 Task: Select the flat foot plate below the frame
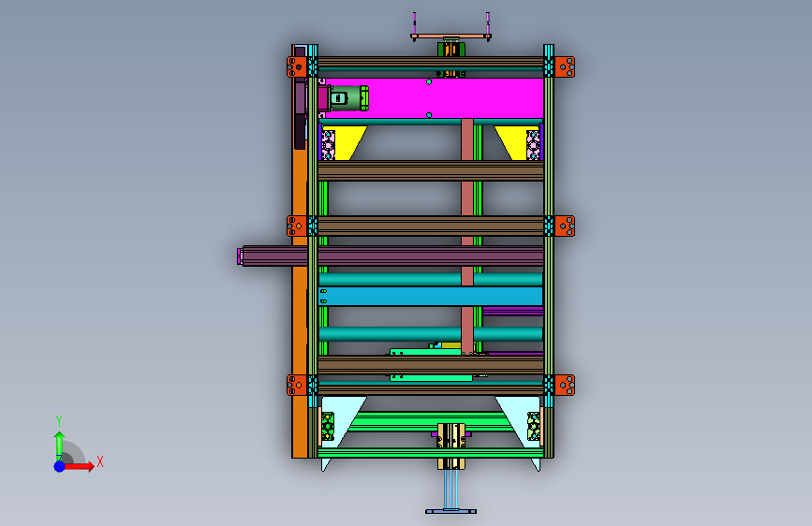(x=451, y=512)
